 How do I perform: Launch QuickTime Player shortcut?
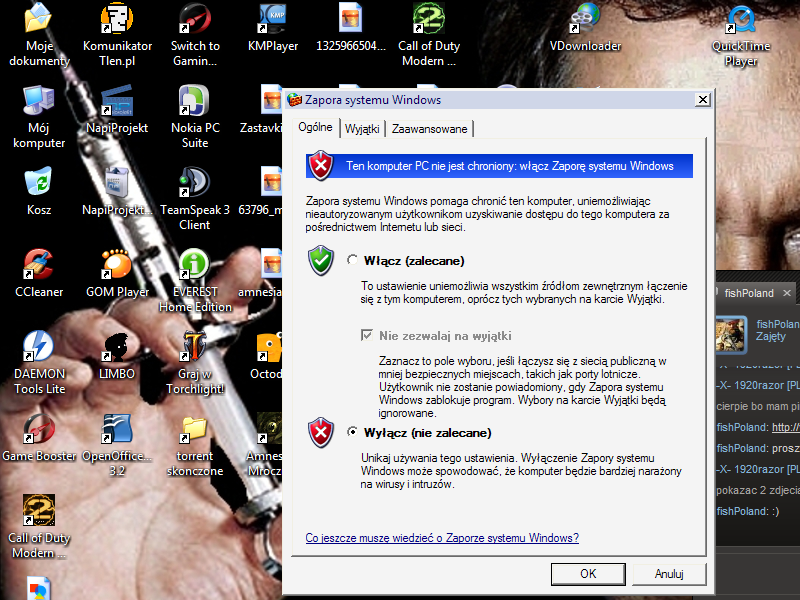tap(741, 35)
